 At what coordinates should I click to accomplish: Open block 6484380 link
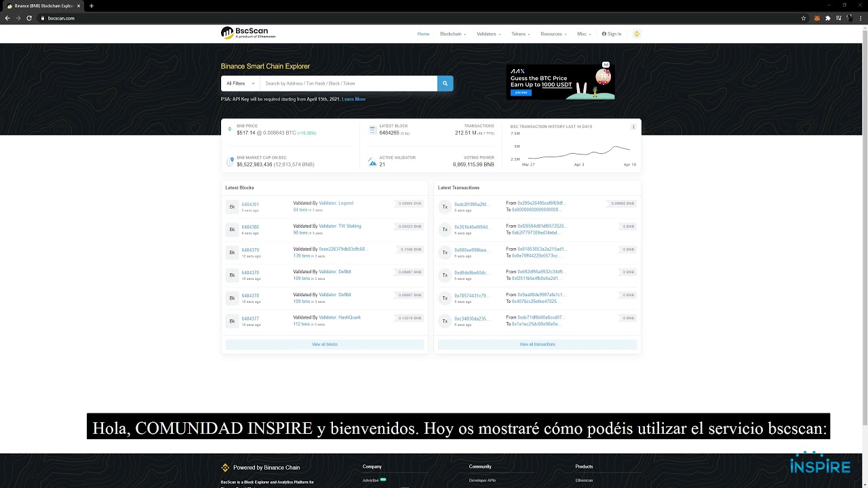(250, 227)
